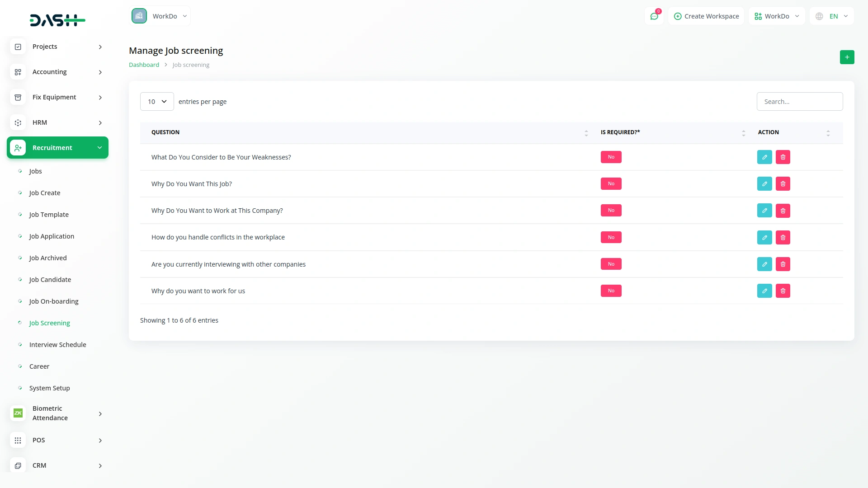Delete the 'What Do You Consider to Be Your Weaknesses?' question
The width and height of the screenshot is (868, 488).
tap(783, 157)
